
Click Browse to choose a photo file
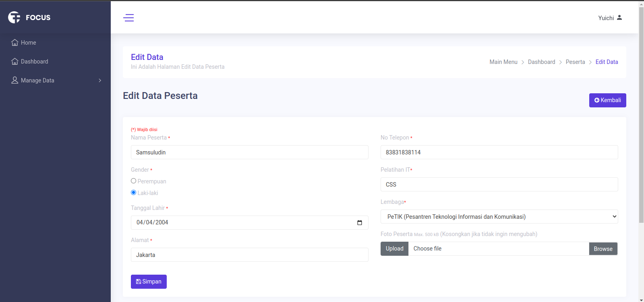(603, 249)
